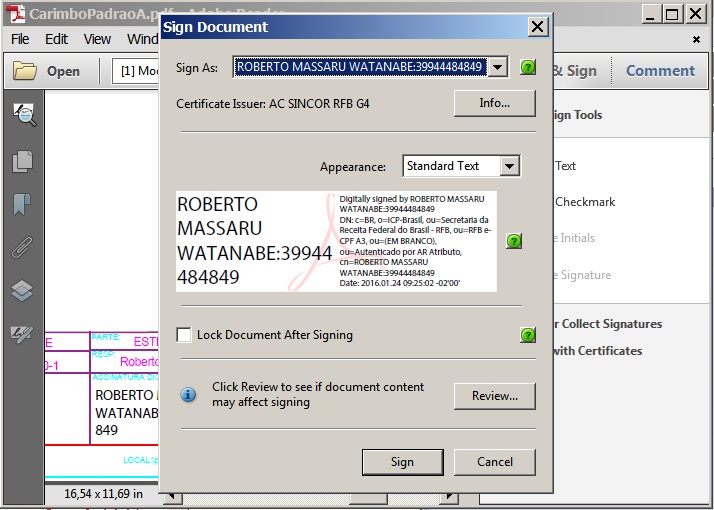
Task: Click the help icon next to Sign As
Action: tap(528, 67)
